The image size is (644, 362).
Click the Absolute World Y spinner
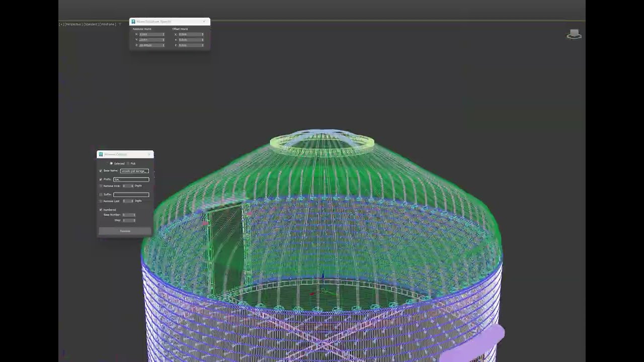point(164,40)
